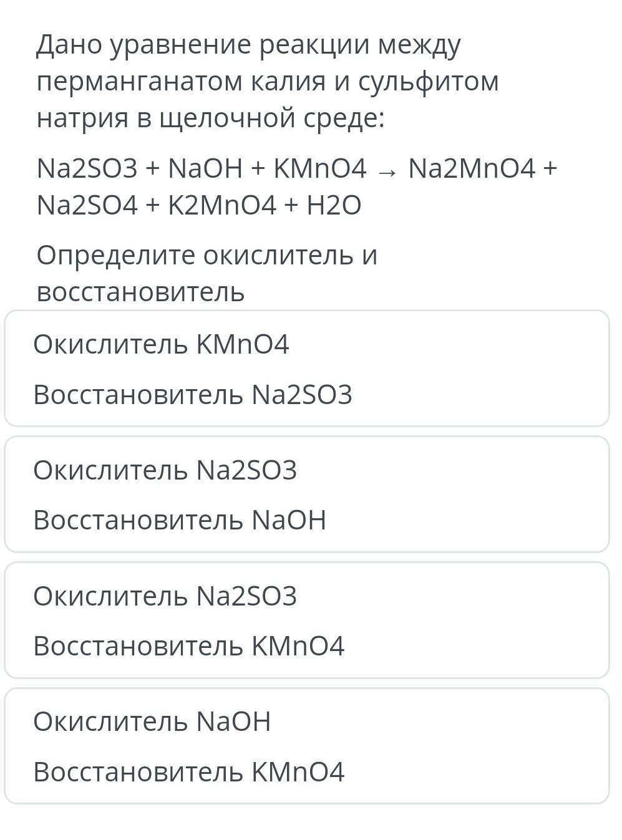Click the line 'натрия в щелочной среде:'
622x840 pixels.
(x=211, y=118)
